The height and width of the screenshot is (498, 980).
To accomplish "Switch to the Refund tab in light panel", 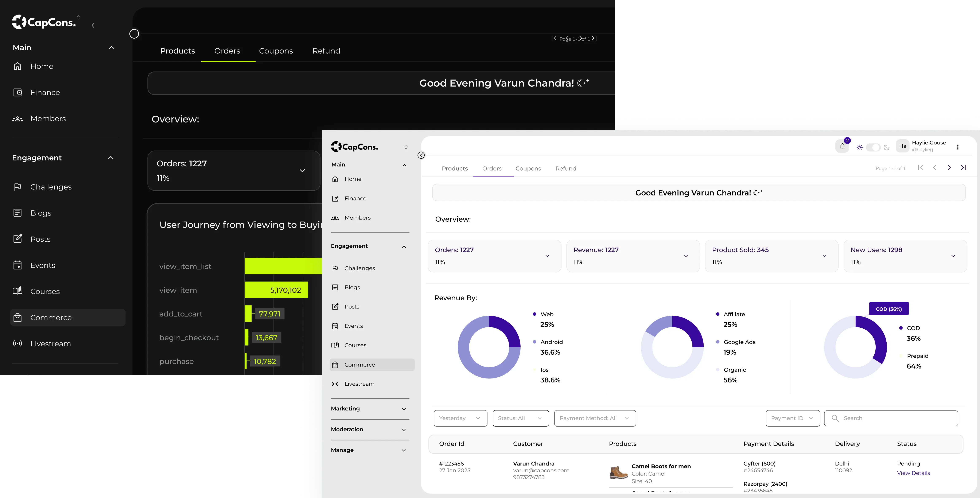I will [566, 168].
